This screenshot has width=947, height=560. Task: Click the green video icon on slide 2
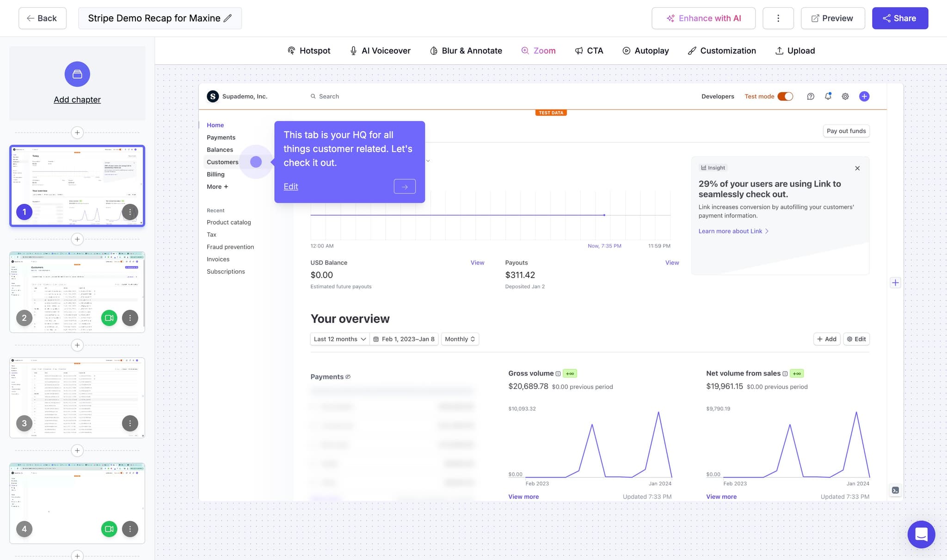[109, 318]
